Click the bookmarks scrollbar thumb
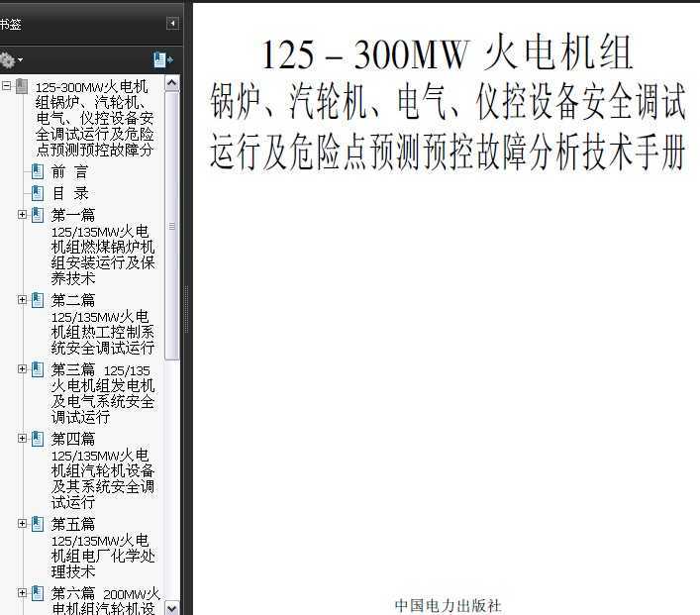Screen dimensions: 700x615 click(x=172, y=226)
